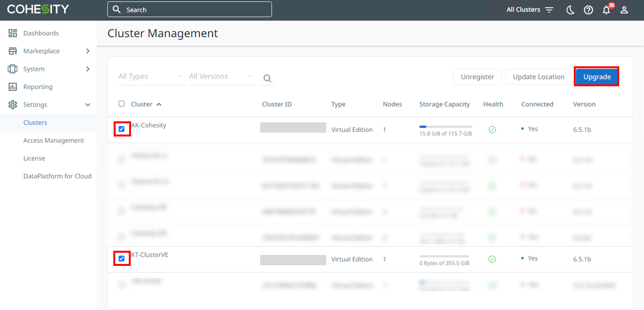Click the Marketplace storefront icon
The image size is (644, 310).
pos(13,51)
